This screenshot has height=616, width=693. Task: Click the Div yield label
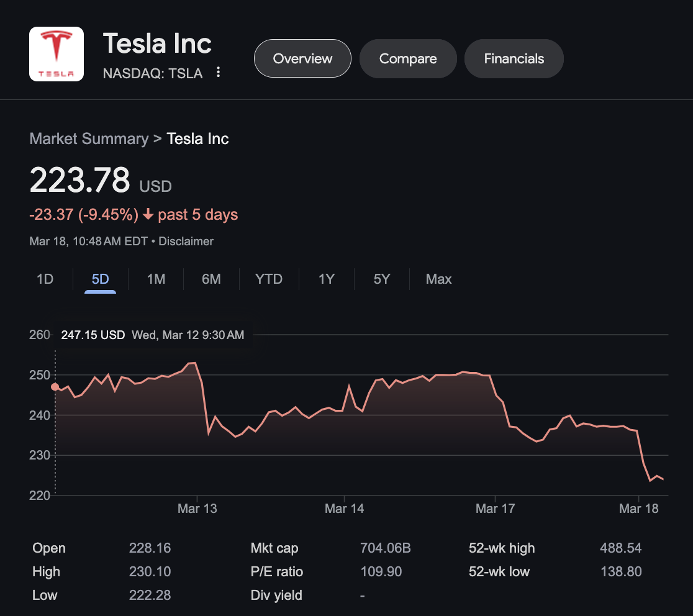[x=276, y=596]
